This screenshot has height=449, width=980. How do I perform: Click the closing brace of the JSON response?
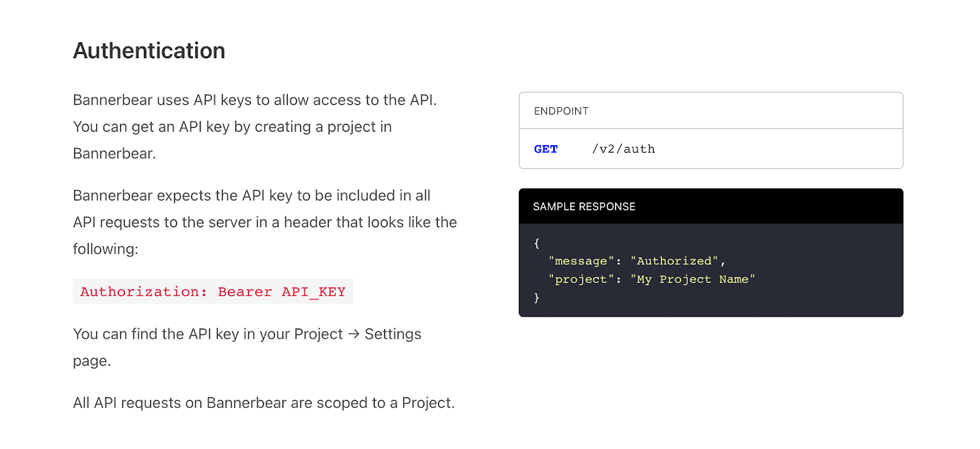coord(537,298)
